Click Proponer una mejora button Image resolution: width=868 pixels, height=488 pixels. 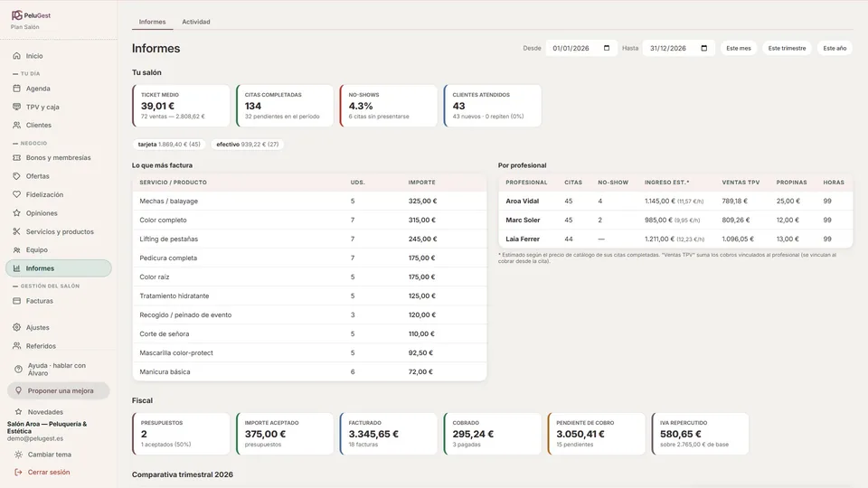[x=59, y=390]
